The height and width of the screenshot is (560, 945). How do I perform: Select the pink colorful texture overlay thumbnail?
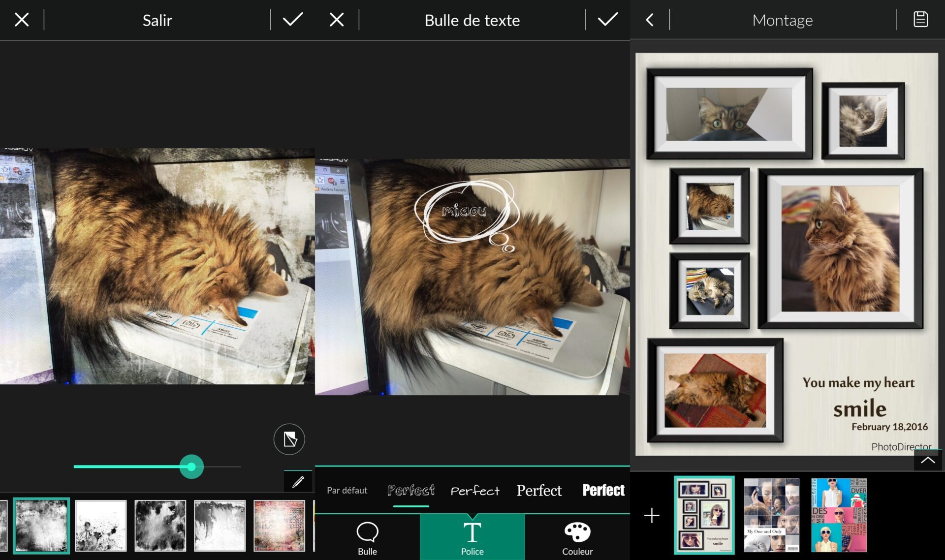[279, 525]
